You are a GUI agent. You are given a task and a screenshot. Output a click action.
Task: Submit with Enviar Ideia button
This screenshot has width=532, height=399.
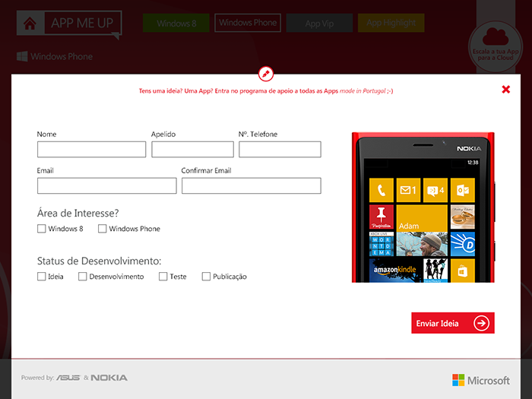[x=453, y=323]
